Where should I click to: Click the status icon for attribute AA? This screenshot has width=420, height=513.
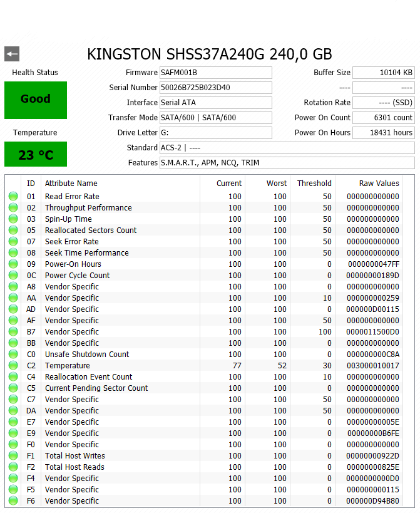[x=13, y=298]
